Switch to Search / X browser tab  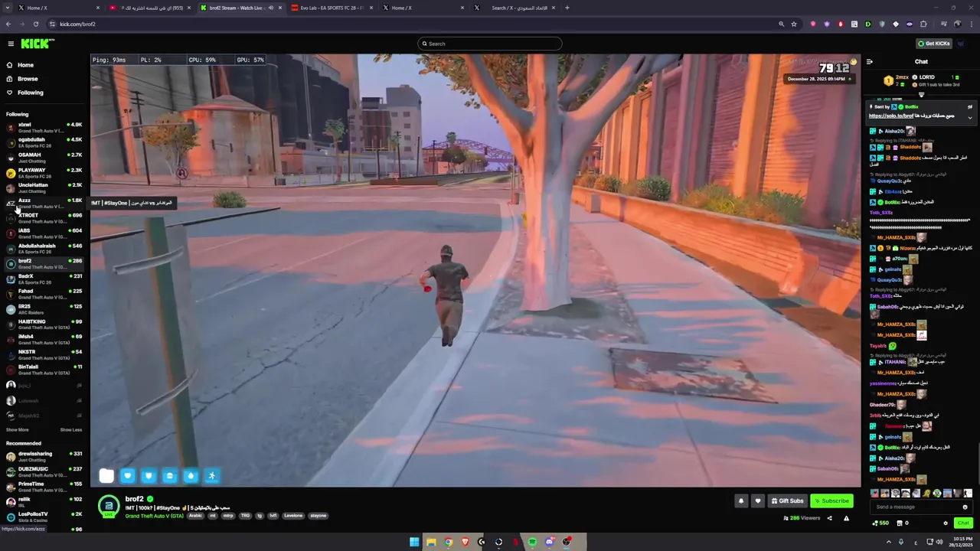[514, 8]
